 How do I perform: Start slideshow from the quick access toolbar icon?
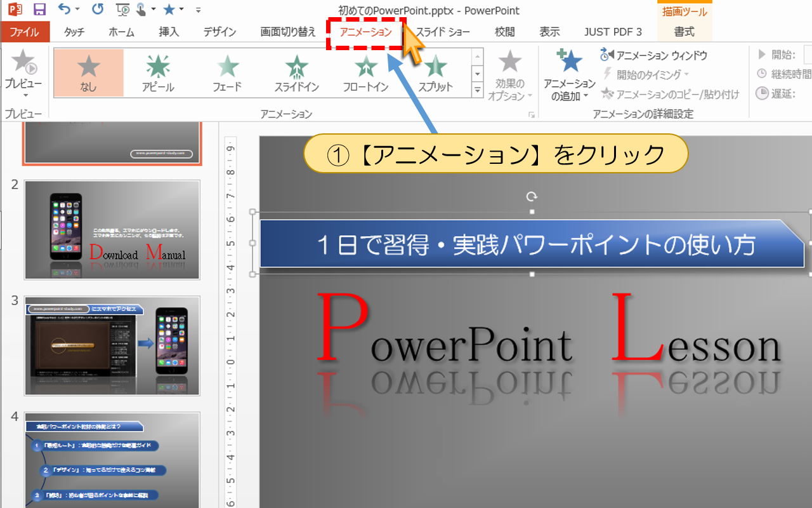click(124, 10)
